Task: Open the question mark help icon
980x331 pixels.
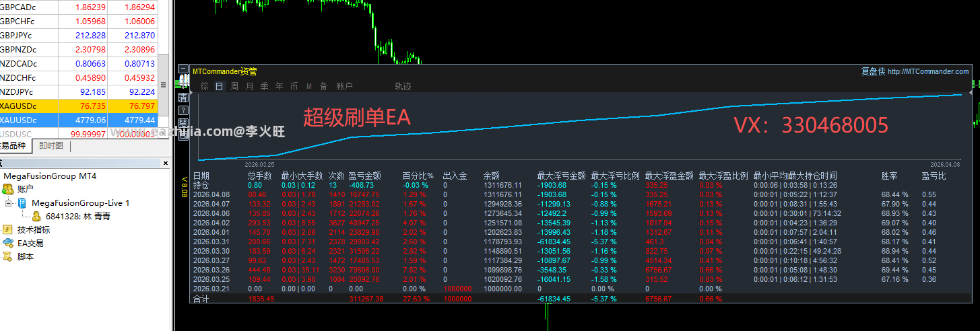Action: (183, 110)
